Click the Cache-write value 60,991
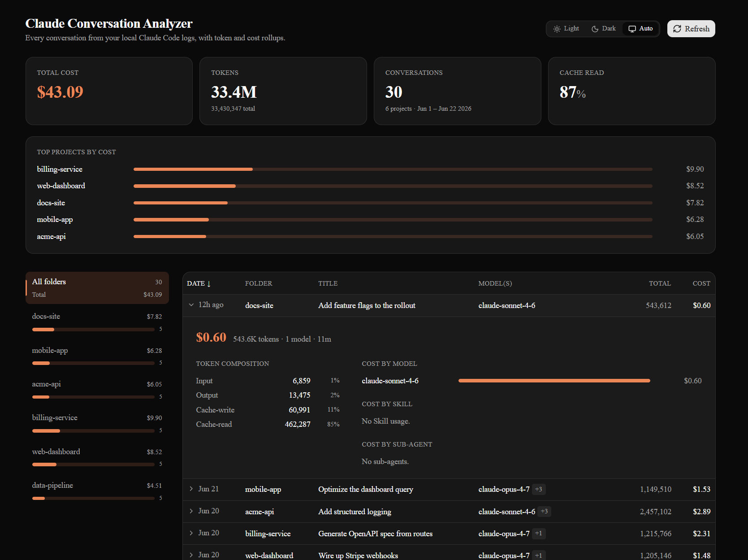The width and height of the screenshot is (748, 560). [299, 410]
